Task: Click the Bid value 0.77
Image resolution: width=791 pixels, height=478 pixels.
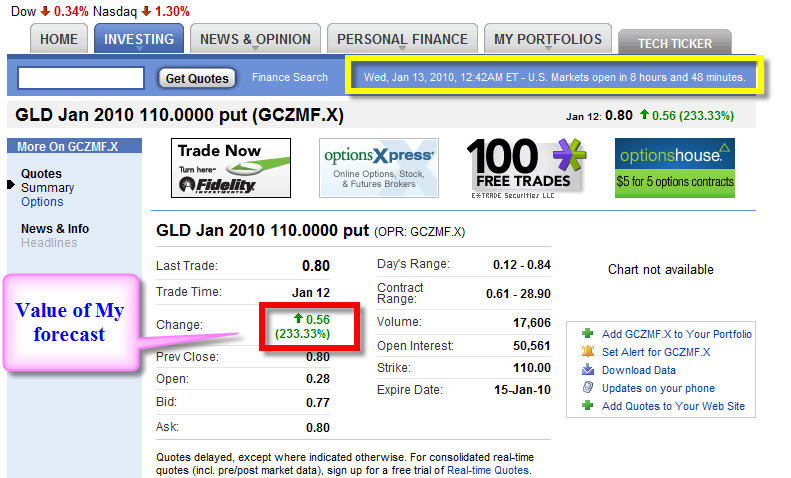Action: pyautogui.click(x=318, y=402)
